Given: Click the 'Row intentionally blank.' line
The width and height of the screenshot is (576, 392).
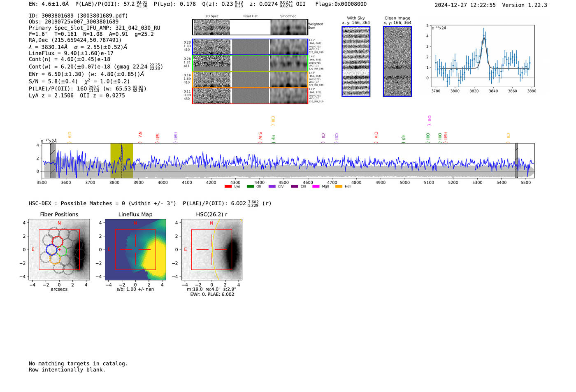Looking at the screenshot, I should click(x=67, y=370).
